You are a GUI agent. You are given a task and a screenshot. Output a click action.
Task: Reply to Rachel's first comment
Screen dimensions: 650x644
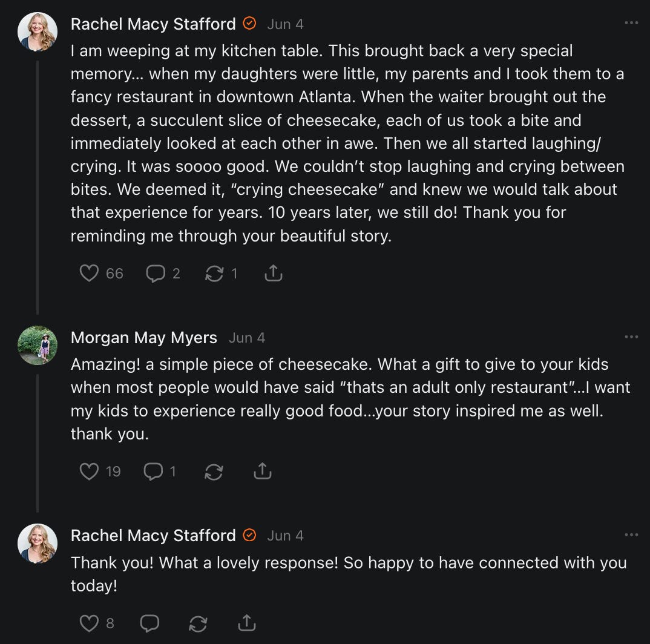156,274
